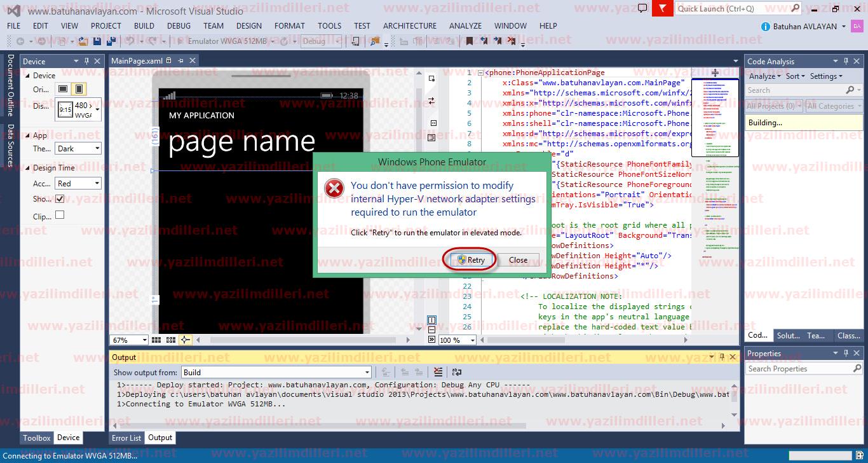Click the Open File folder toolbar icon

pos(84,41)
